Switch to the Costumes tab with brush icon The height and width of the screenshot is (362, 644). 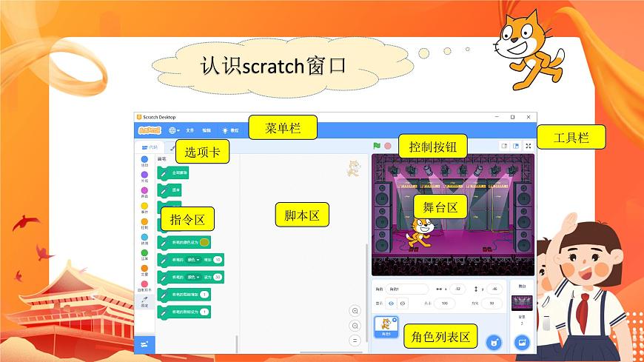pyautogui.click(x=171, y=147)
